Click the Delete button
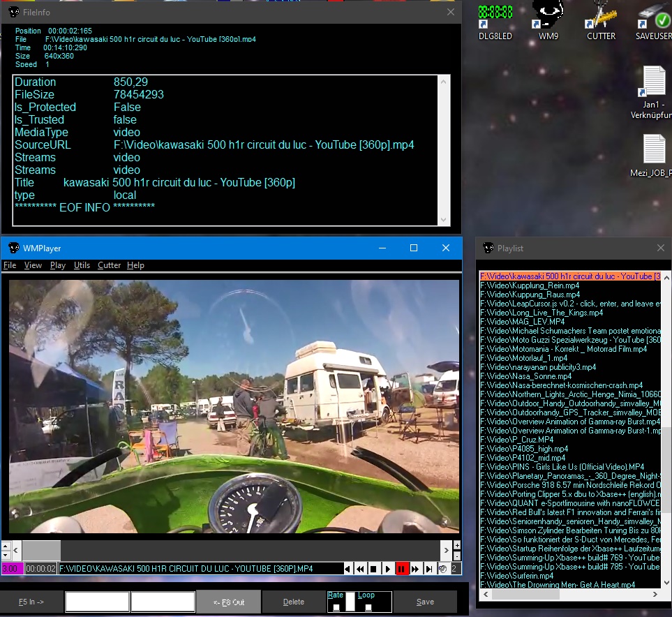The height and width of the screenshot is (617, 672). pyautogui.click(x=294, y=602)
